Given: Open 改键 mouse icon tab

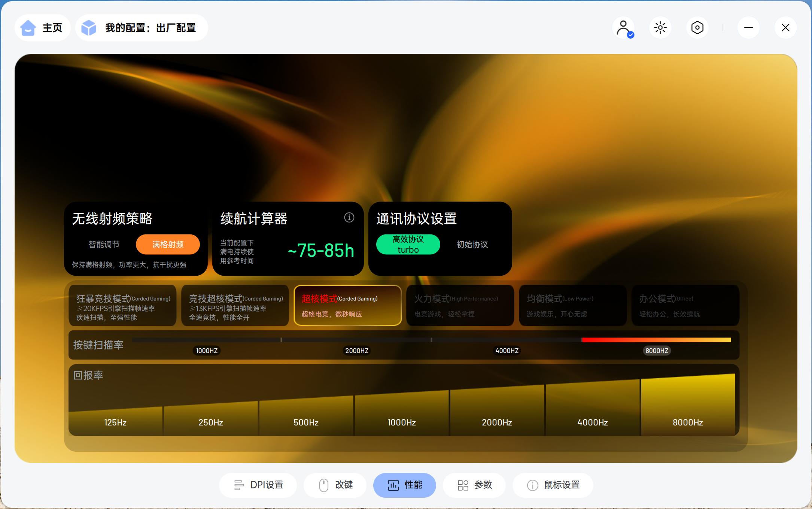Looking at the screenshot, I should (335, 485).
